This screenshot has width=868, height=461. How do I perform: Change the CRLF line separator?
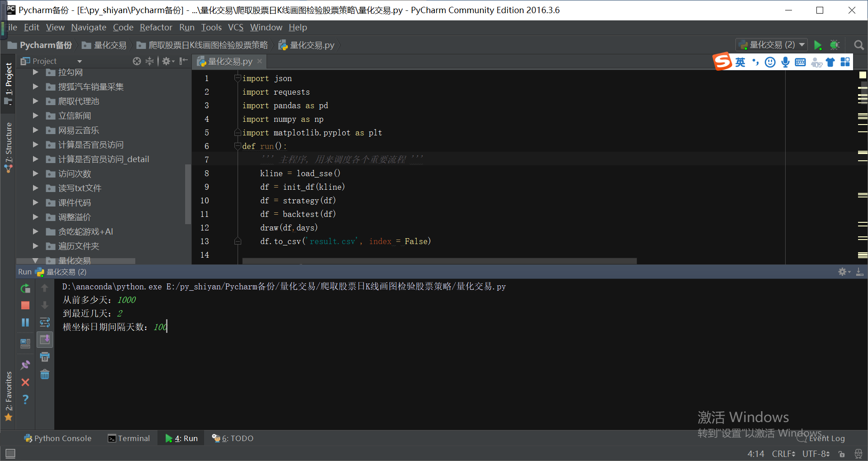783,454
